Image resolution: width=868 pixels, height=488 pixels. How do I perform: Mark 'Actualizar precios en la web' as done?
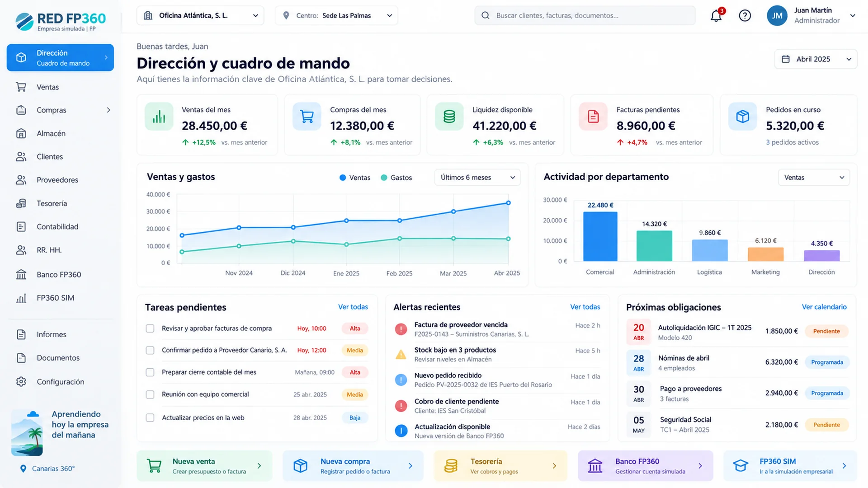point(150,418)
